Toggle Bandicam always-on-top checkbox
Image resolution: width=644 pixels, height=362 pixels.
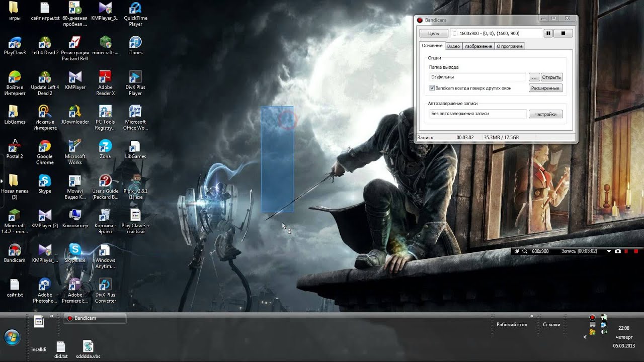432,88
